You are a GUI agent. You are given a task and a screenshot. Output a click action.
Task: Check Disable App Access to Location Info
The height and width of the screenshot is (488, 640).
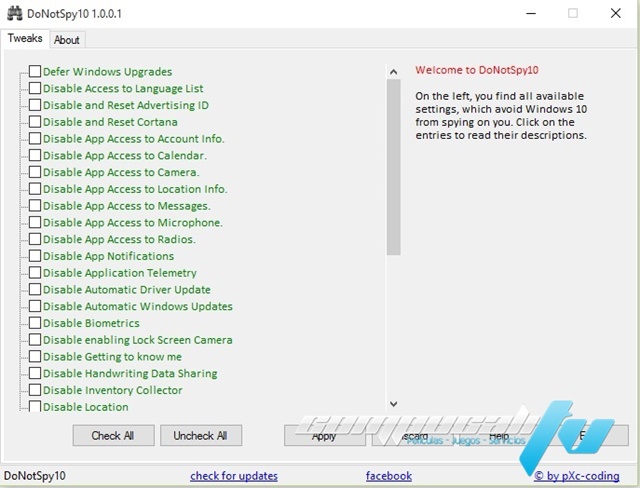(35, 189)
